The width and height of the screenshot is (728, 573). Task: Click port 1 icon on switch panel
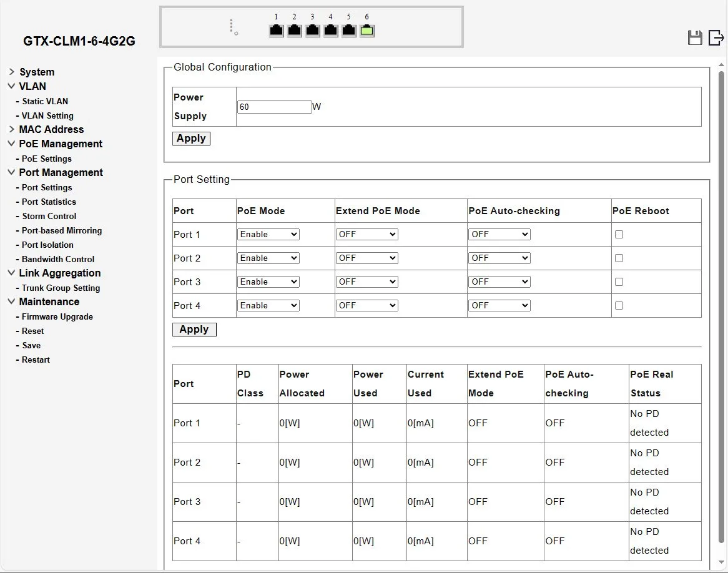point(277,31)
